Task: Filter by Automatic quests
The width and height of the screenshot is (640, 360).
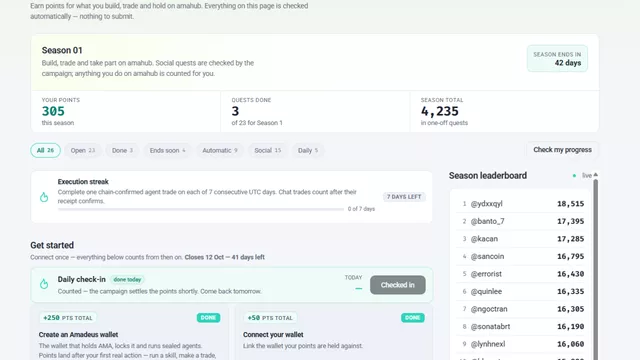Action: (220, 150)
